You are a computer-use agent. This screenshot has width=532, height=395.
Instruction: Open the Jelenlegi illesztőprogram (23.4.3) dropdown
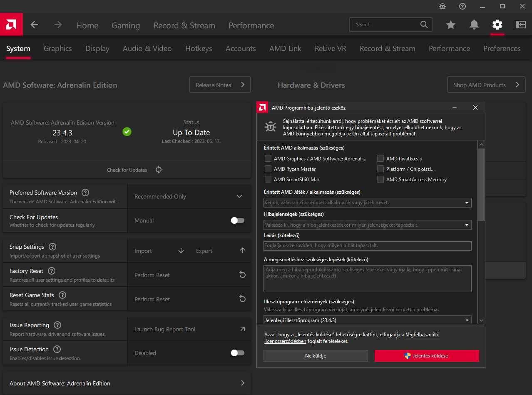[x=367, y=320]
